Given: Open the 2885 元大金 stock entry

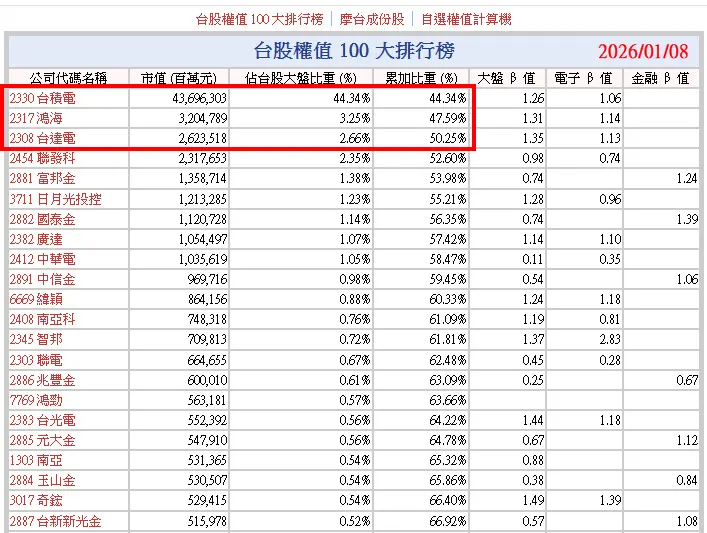Looking at the screenshot, I should pos(42,440).
